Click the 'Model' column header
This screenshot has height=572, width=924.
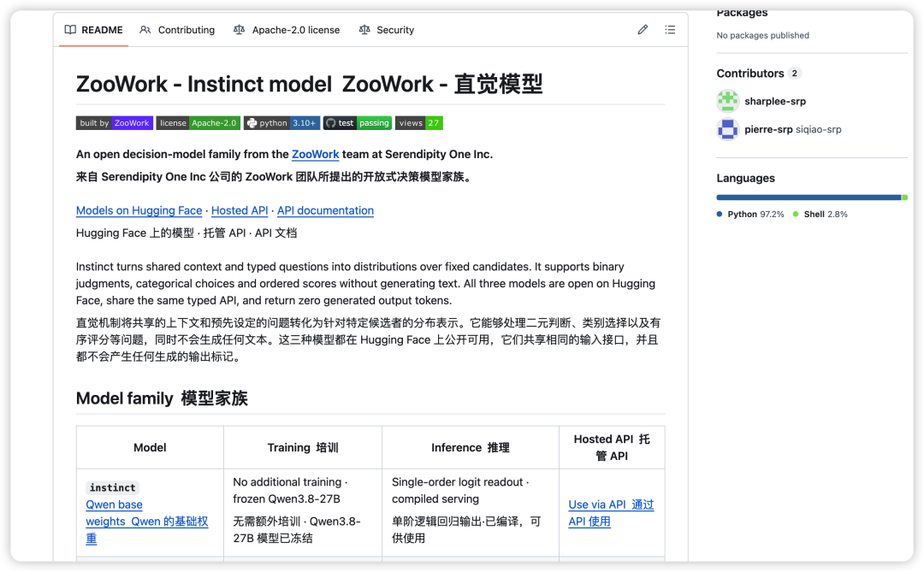click(150, 448)
